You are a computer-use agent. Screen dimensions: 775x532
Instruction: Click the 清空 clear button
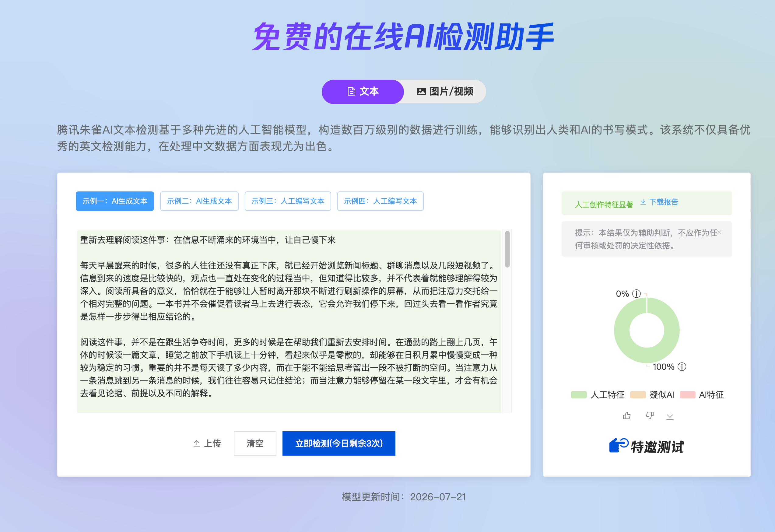point(255,443)
